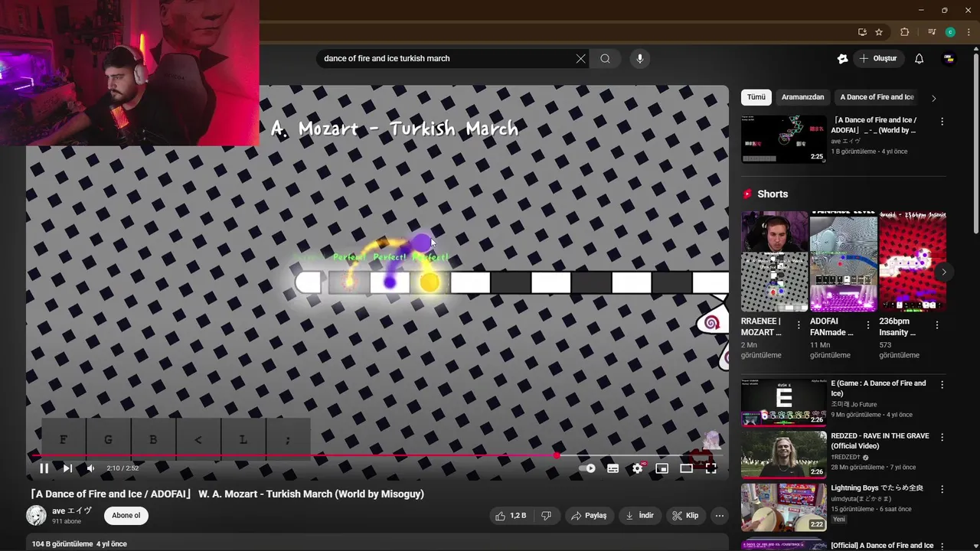Click the video title below the player
The height and width of the screenshot is (551, 980).
pyautogui.click(x=227, y=494)
